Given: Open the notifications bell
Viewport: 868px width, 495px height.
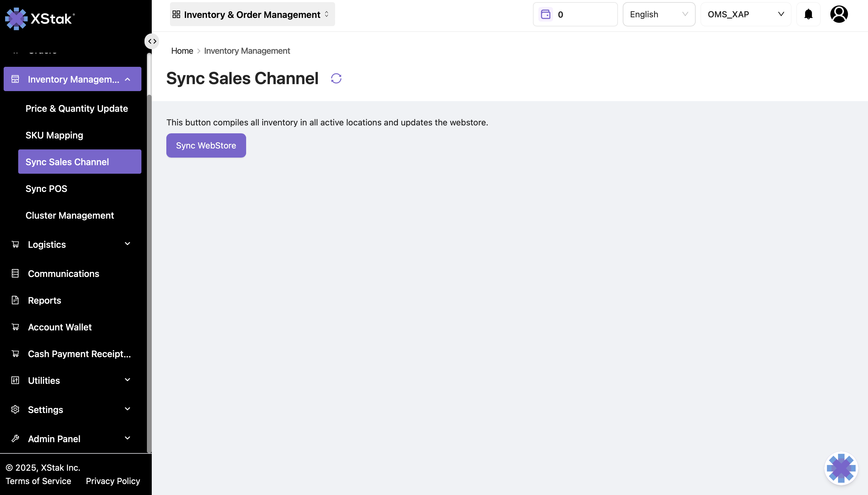Looking at the screenshot, I should point(808,14).
